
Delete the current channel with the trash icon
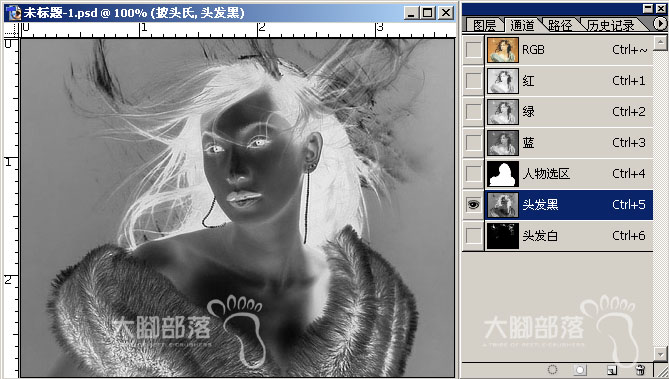(x=640, y=370)
